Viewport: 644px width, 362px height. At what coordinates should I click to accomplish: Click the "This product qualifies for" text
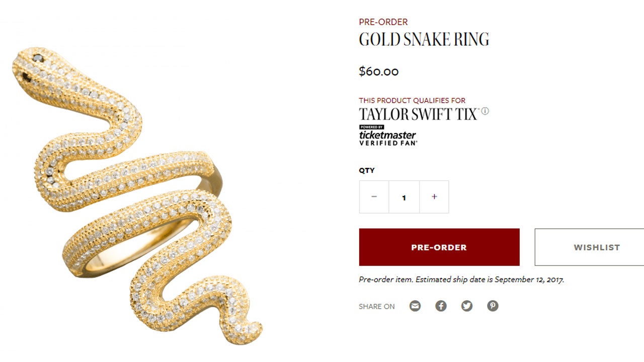pyautogui.click(x=412, y=101)
